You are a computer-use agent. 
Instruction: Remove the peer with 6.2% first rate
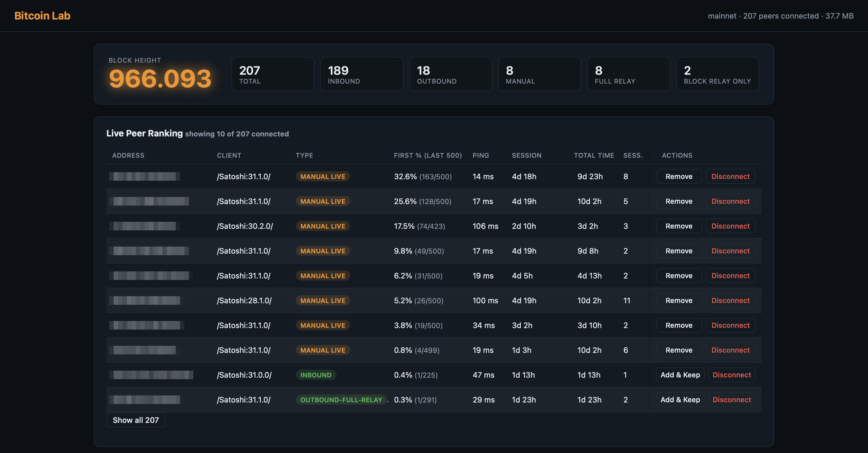679,276
